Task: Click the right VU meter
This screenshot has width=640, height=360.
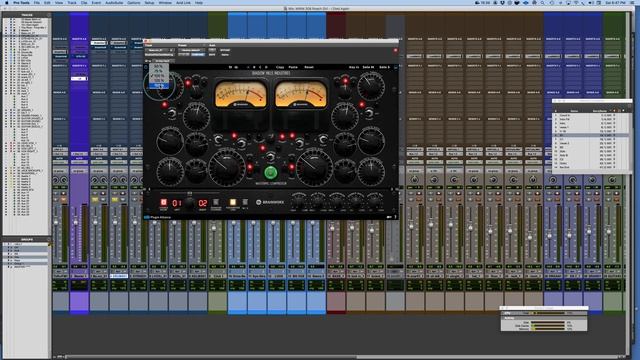Action: pyautogui.click(x=301, y=94)
